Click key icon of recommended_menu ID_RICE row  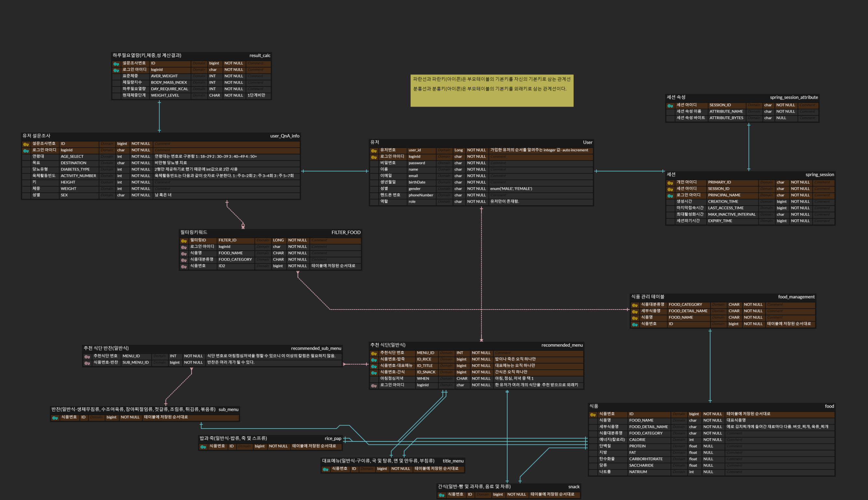(374, 360)
